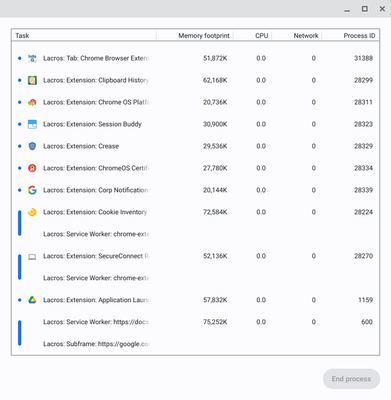This screenshot has width=391, height=400.
Task: Click process ID 31388
Action: [x=363, y=58]
